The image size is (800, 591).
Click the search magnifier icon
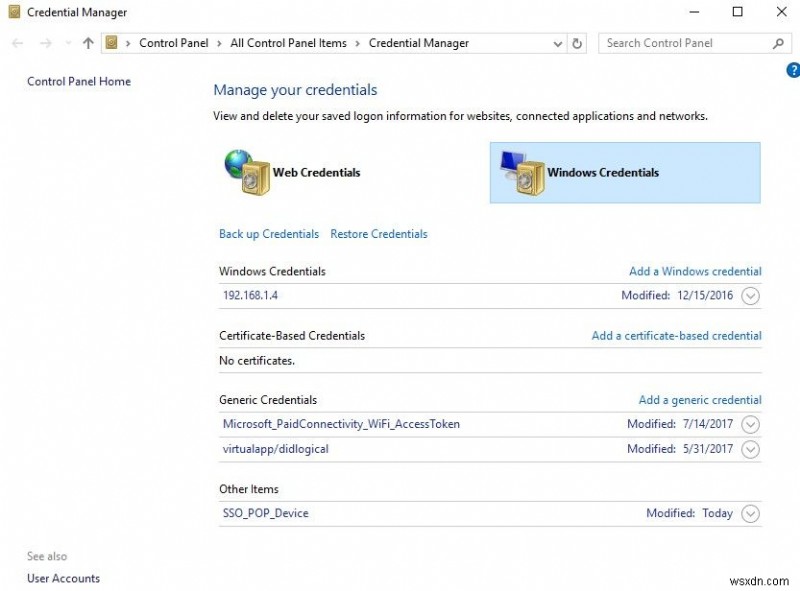778,43
